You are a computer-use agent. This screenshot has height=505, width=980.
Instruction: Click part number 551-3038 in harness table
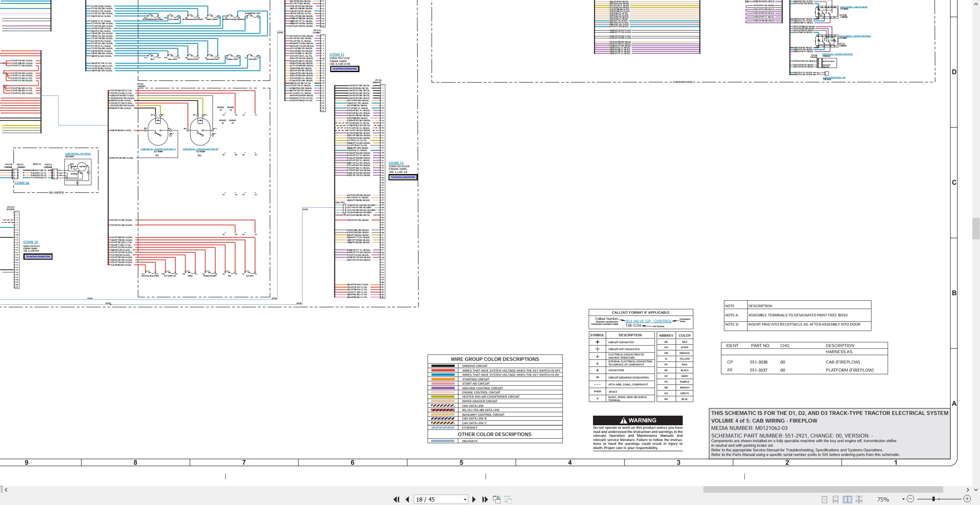coord(759,362)
